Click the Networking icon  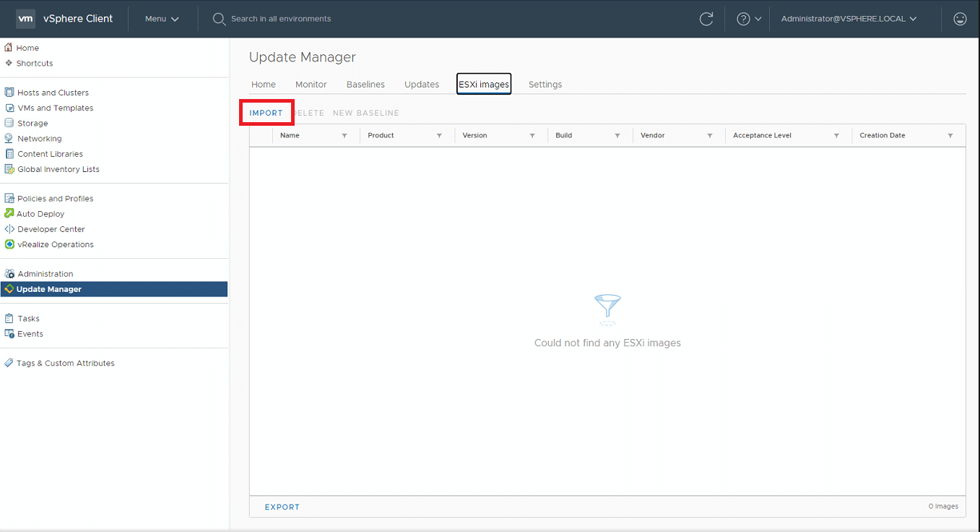[9, 138]
